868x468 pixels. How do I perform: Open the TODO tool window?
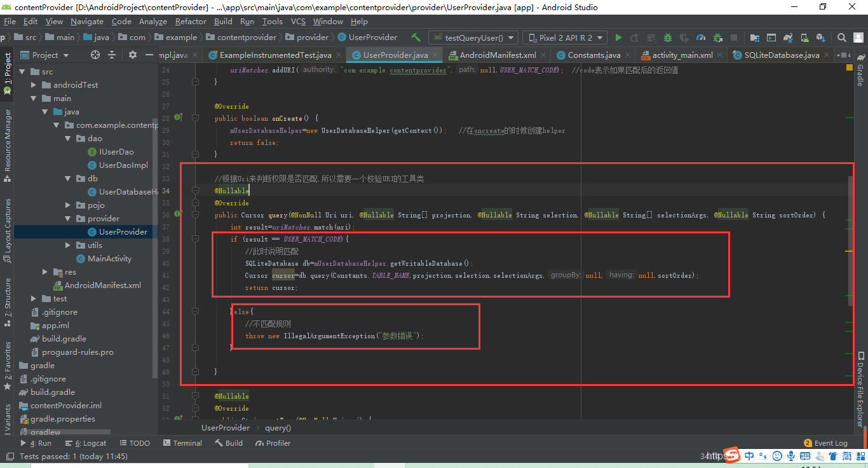134,443
